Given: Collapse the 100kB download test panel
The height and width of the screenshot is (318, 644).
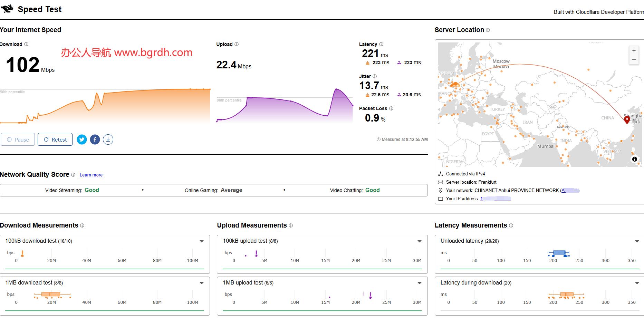Looking at the screenshot, I should click(x=201, y=241).
